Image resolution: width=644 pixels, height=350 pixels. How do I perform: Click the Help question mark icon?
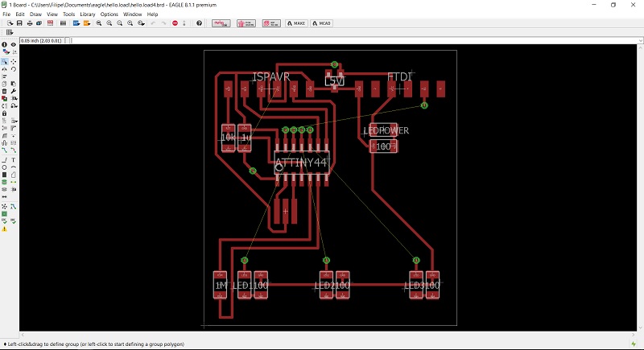click(x=199, y=23)
